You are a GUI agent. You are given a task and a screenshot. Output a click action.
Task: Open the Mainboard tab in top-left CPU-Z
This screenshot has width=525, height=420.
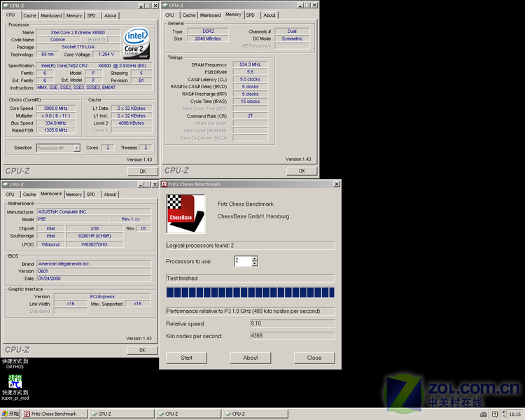[51, 15]
